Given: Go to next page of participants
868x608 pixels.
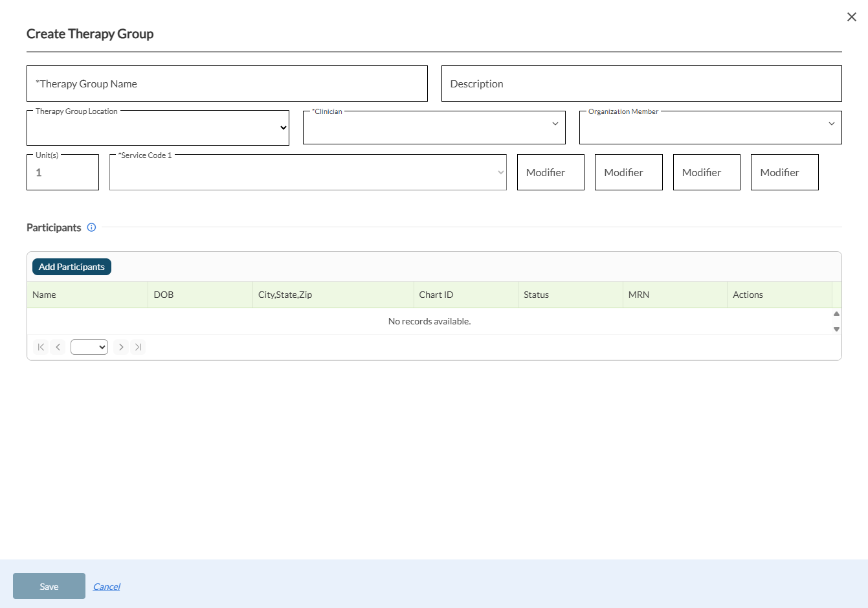Looking at the screenshot, I should pos(121,347).
